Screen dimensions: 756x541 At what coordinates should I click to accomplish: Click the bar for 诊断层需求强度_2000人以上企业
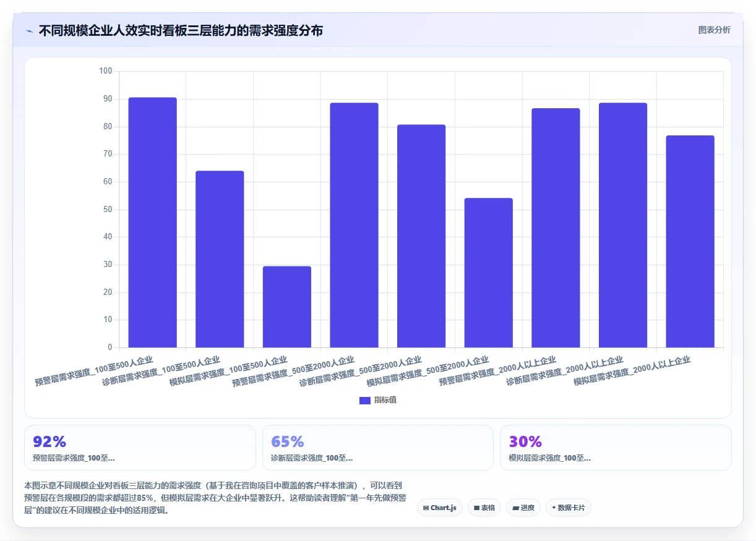(623, 225)
